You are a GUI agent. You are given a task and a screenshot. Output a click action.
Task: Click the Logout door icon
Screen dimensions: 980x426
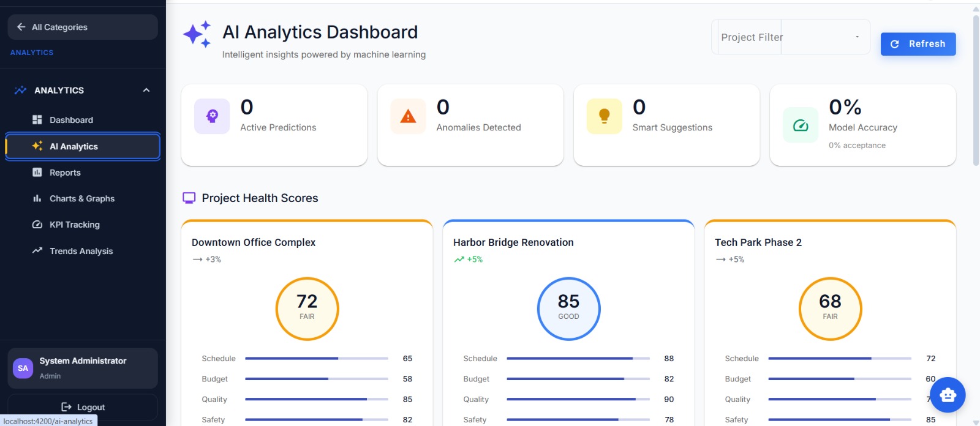coord(67,407)
